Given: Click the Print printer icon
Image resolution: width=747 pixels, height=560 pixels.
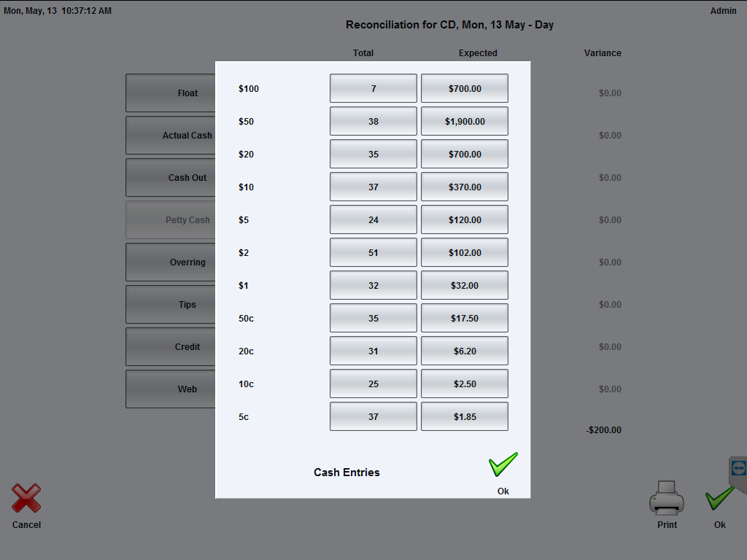Looking at the screenshot, I should [x=666, y=498].
